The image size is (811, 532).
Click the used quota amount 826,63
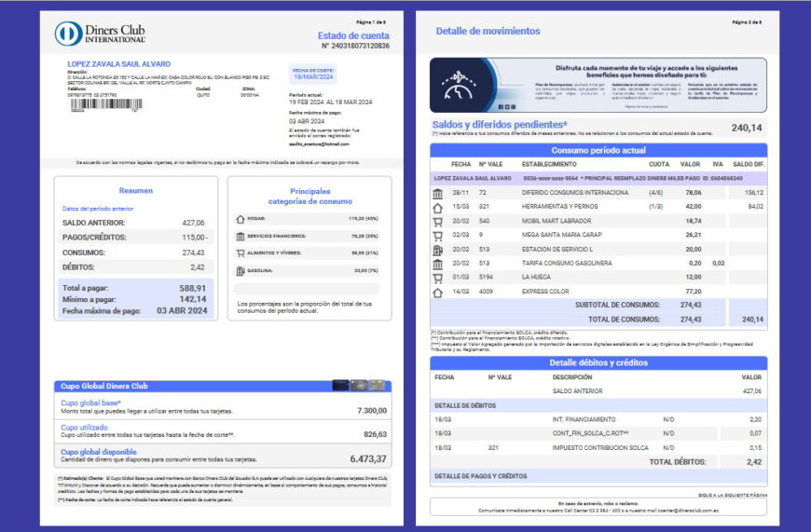tap(375, 434)
